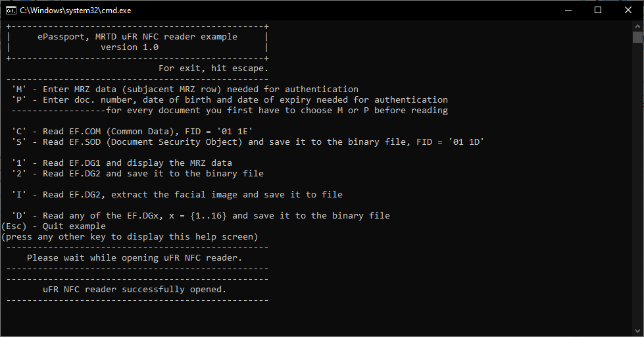Click the empty scrollbar track below the thumb
This screenshot has width=644, height=337.
[x=637, y=185]
